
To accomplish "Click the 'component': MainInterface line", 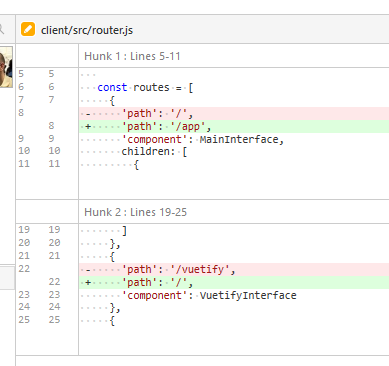I will click(202, 139).
